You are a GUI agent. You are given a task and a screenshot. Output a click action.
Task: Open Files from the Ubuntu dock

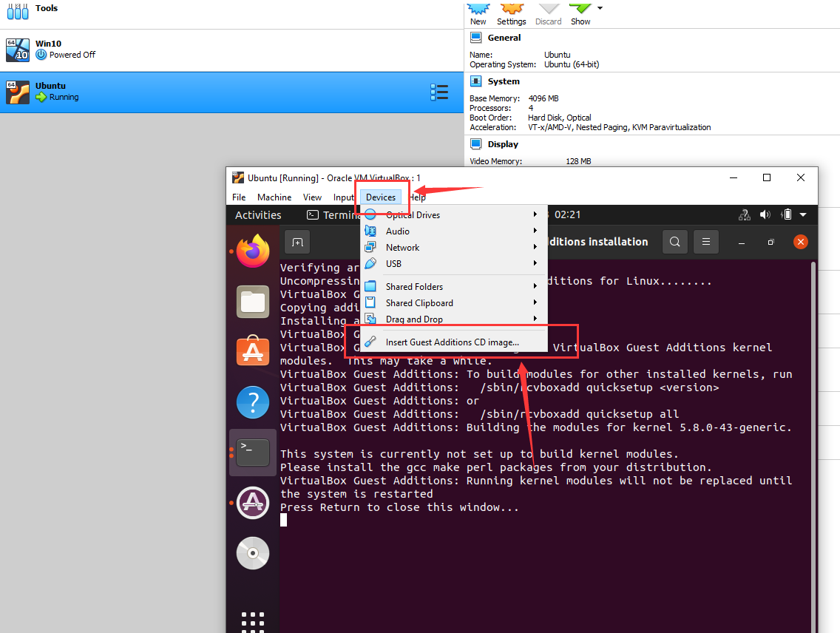pos(253,302)
